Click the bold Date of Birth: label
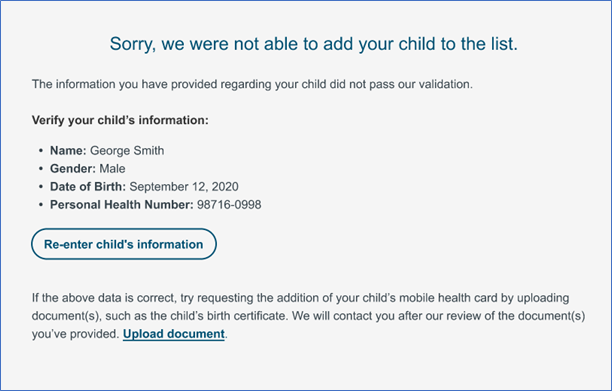 pos(88,187)
